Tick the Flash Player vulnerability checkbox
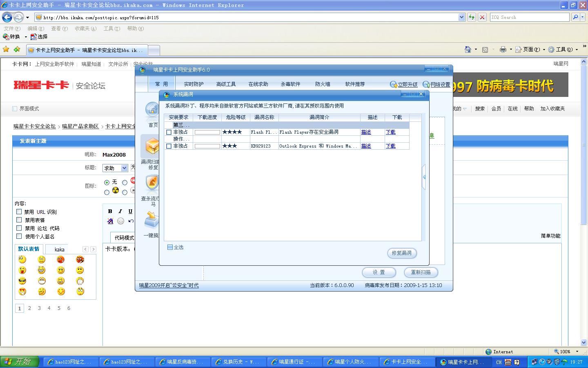 pos(169,132)
